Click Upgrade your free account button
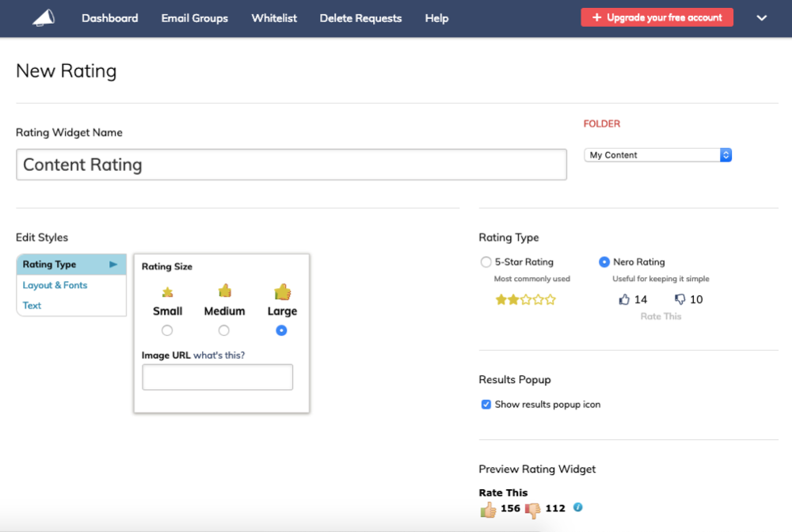 pos(657,17)
